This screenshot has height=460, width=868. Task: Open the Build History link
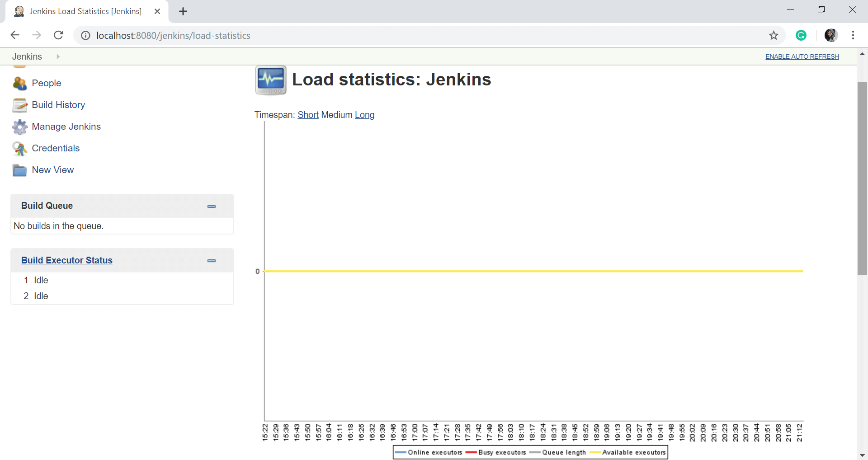58,105
